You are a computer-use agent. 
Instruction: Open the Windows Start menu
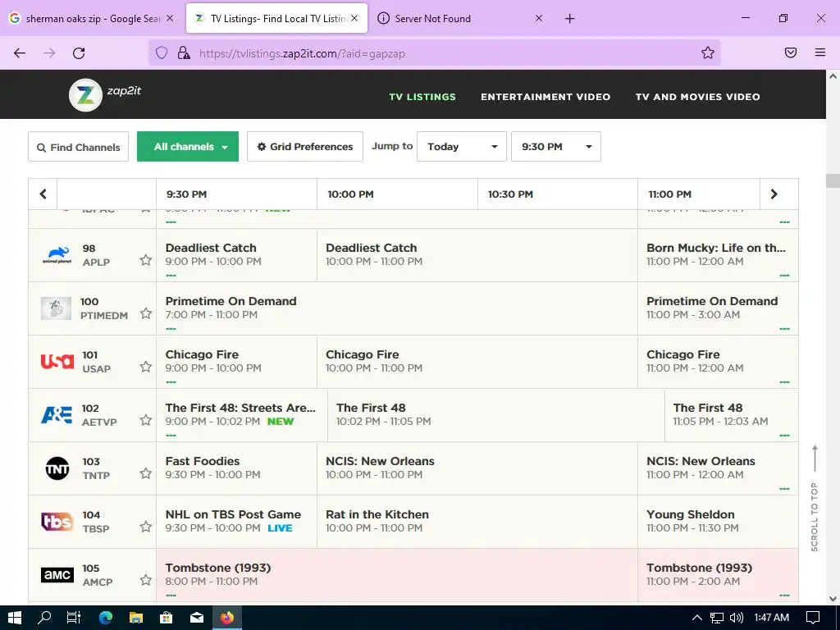[15, 618]
